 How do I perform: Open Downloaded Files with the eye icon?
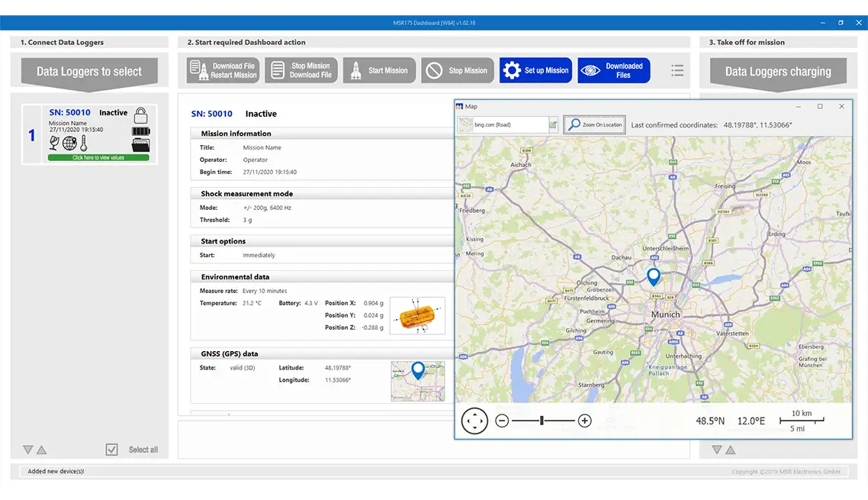click(x=613, y=70)
